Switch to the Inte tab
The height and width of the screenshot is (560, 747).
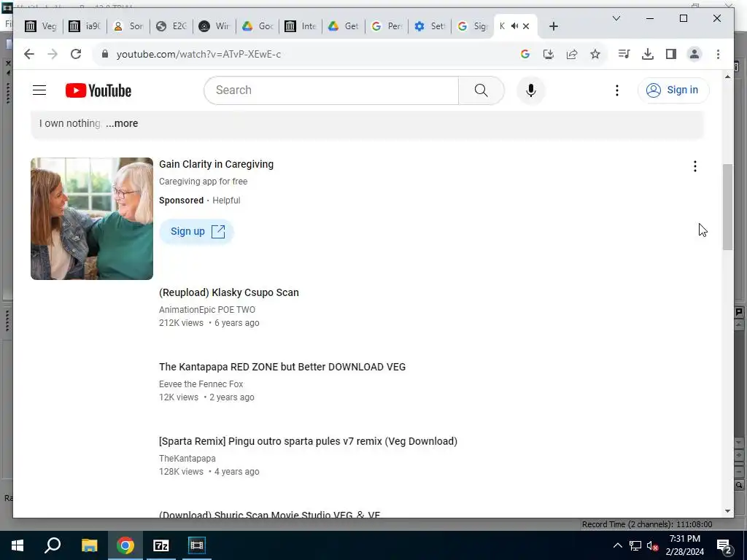[301, 26]
